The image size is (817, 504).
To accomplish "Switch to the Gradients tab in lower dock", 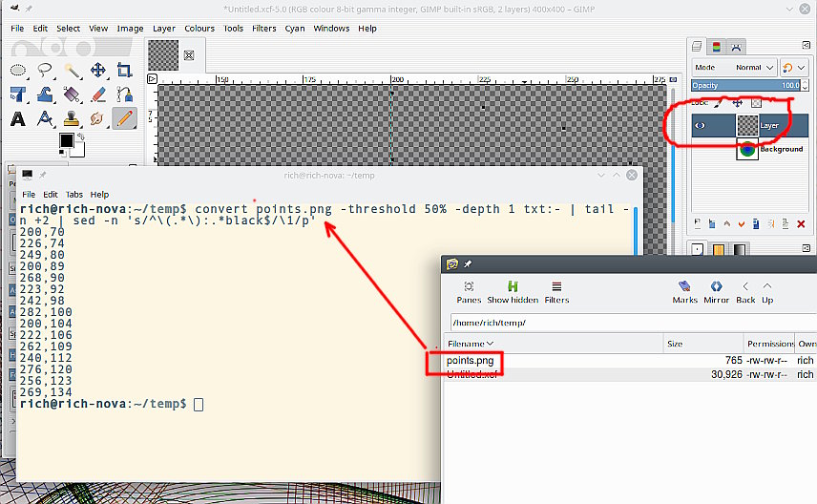I will click(x=740, y=250).
